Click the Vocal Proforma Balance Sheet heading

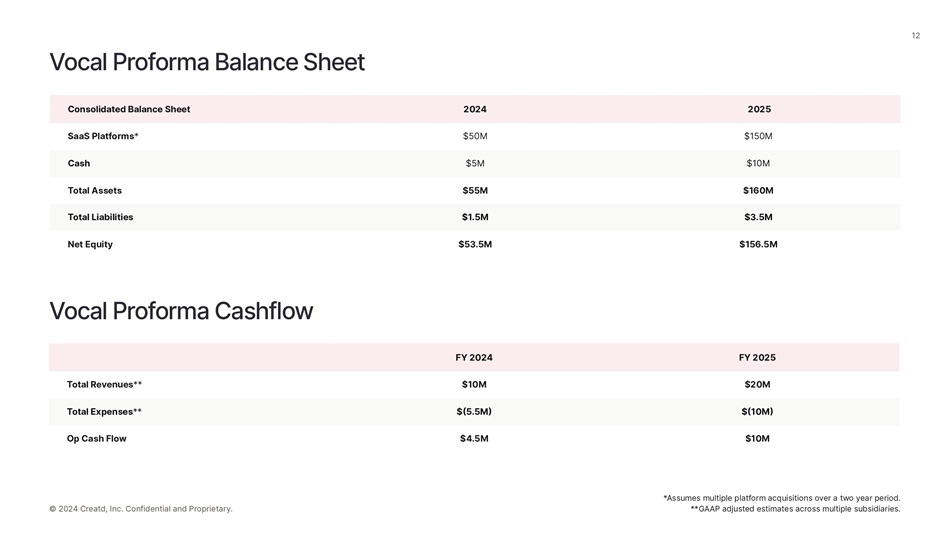click(207, 63)
